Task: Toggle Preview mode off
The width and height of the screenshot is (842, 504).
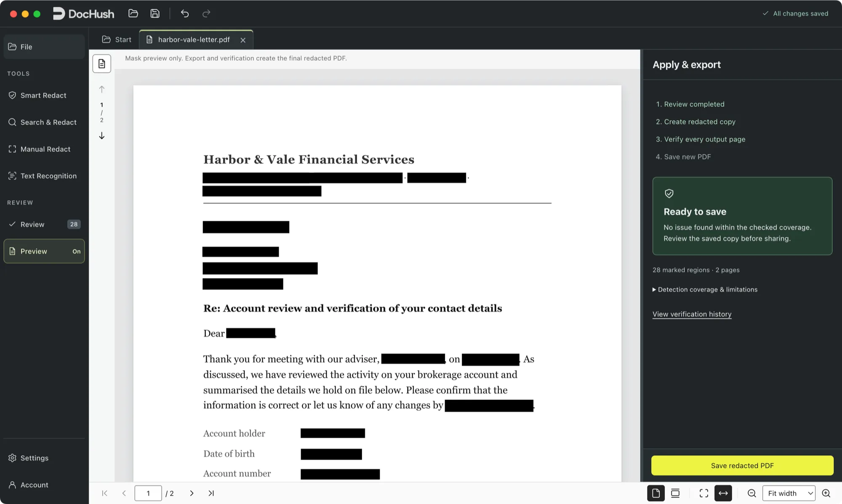Action: click(44, 251)
